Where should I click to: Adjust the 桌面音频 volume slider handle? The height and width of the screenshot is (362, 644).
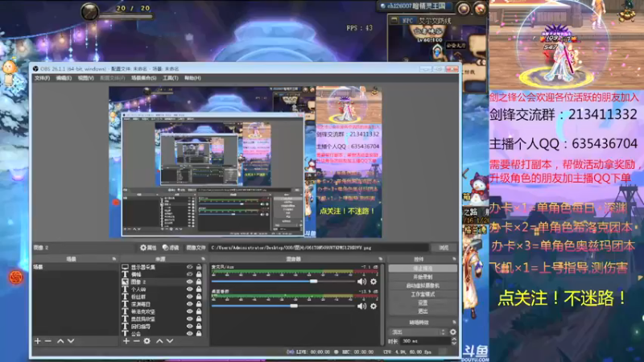coord(294,306)
